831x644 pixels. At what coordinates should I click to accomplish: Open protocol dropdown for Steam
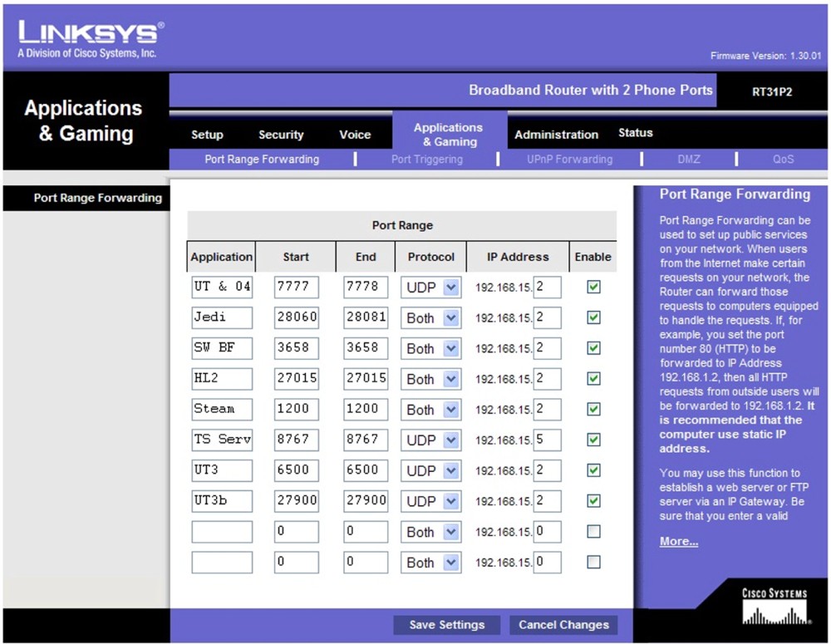(x=430, y=410)
